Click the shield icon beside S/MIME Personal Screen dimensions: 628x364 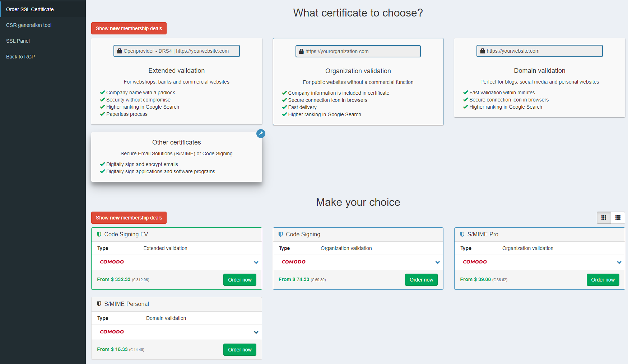click(99, 304)
